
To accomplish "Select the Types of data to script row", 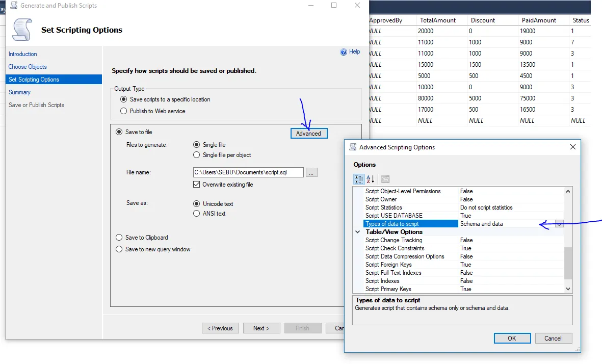I will (x=463, y=224).
